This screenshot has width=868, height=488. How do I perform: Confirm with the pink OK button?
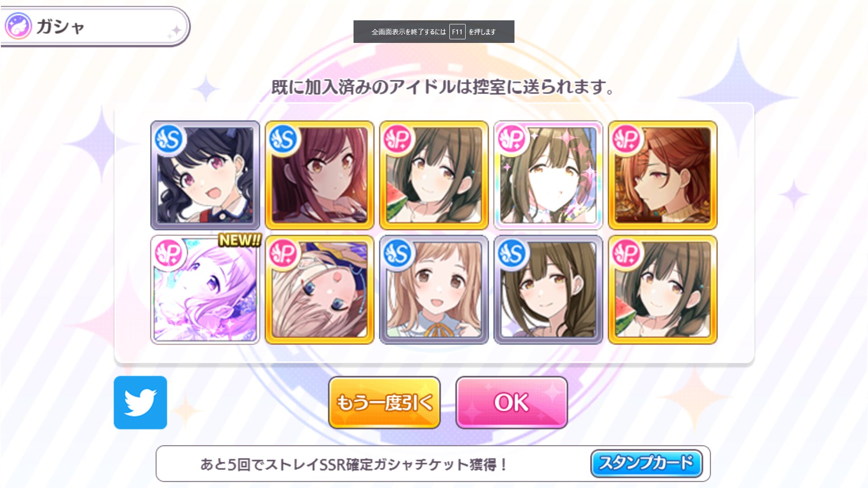[511, 402]
